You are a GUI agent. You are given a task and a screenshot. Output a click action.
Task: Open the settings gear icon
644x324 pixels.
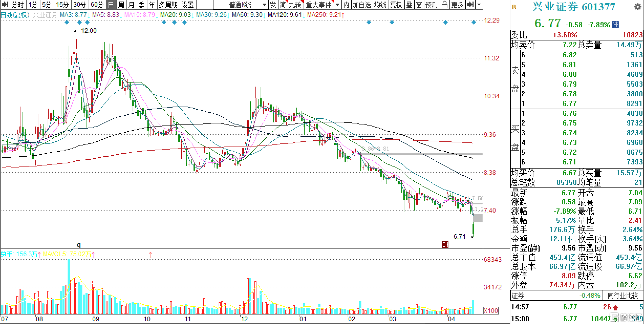tap(638, 7)
